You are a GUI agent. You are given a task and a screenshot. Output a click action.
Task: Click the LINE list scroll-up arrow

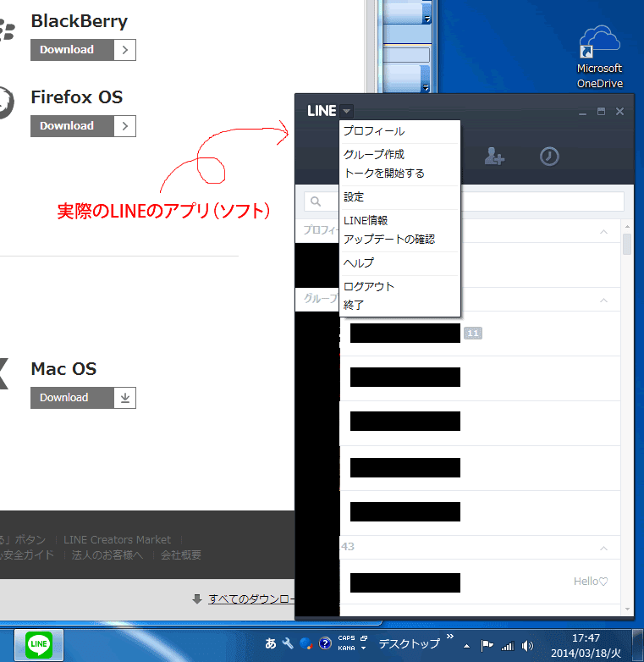point(627,227)
